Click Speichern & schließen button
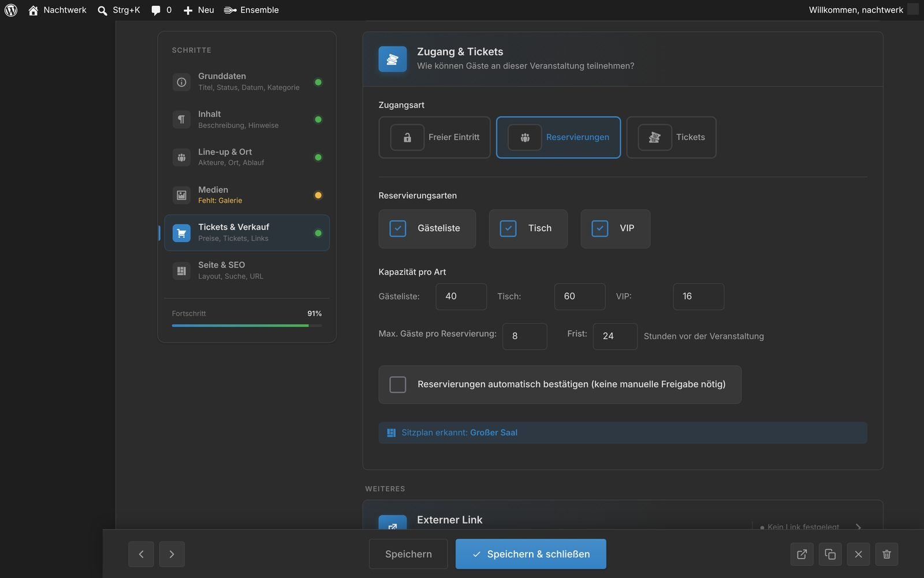Screen dimensions: 924x578 (531, 554)
